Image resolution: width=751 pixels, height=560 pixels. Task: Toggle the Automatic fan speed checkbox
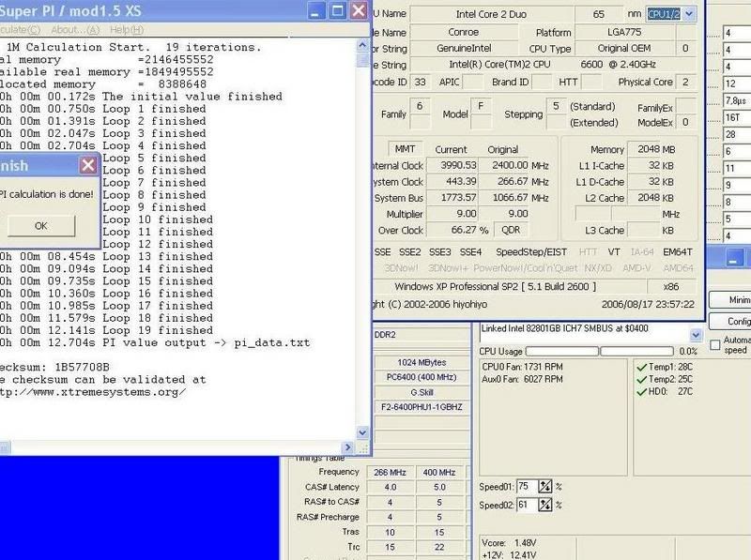tap(715, 344)
